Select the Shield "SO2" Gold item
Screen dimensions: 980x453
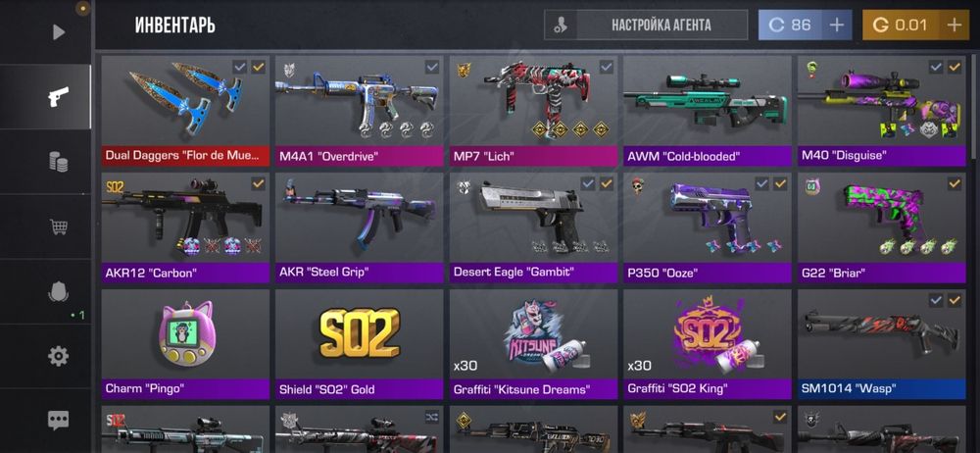[x=360, y=343]
